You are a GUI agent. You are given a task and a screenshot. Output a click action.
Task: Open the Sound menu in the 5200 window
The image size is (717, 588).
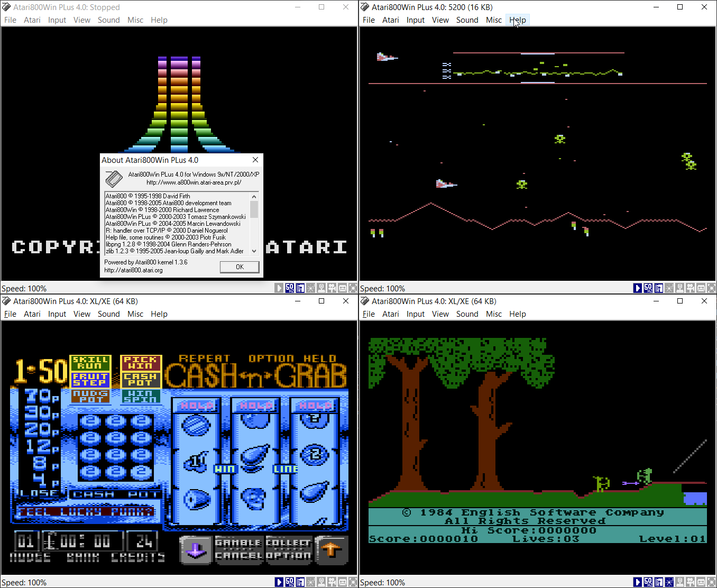467,20
